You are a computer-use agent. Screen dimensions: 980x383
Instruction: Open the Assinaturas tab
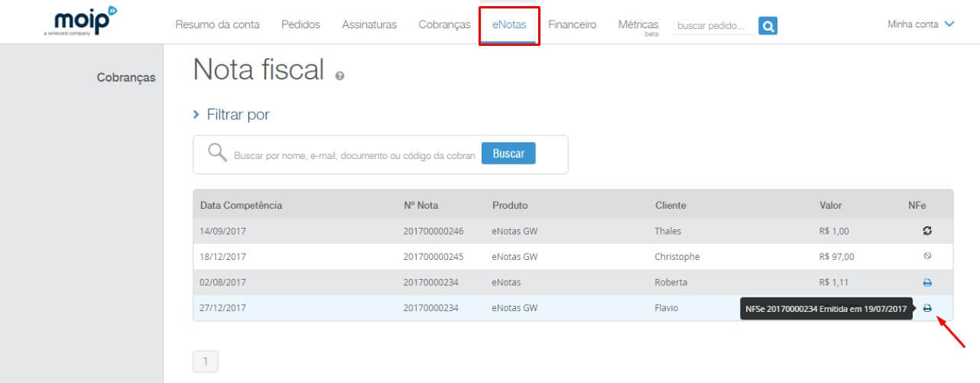[369, 24]
